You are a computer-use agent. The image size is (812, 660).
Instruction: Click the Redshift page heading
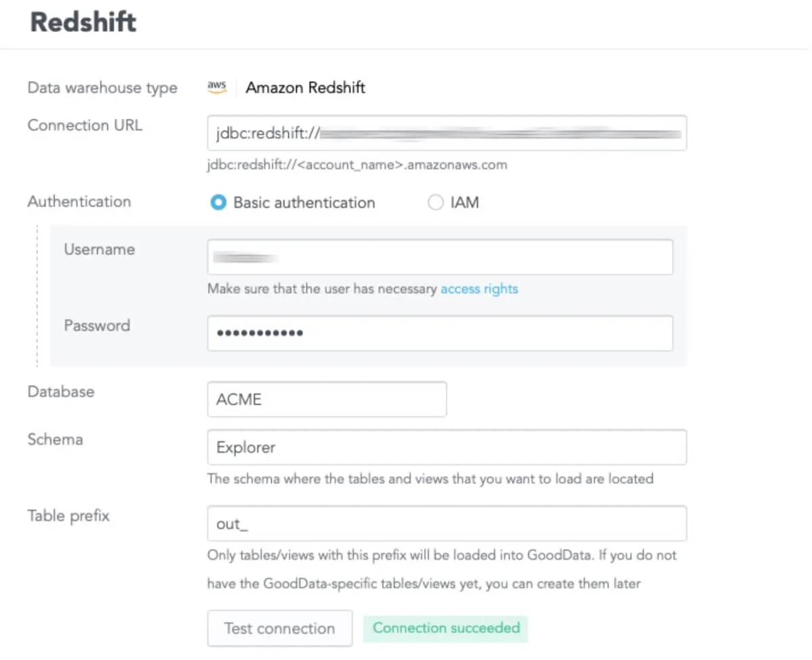click(x=83, y=22)
